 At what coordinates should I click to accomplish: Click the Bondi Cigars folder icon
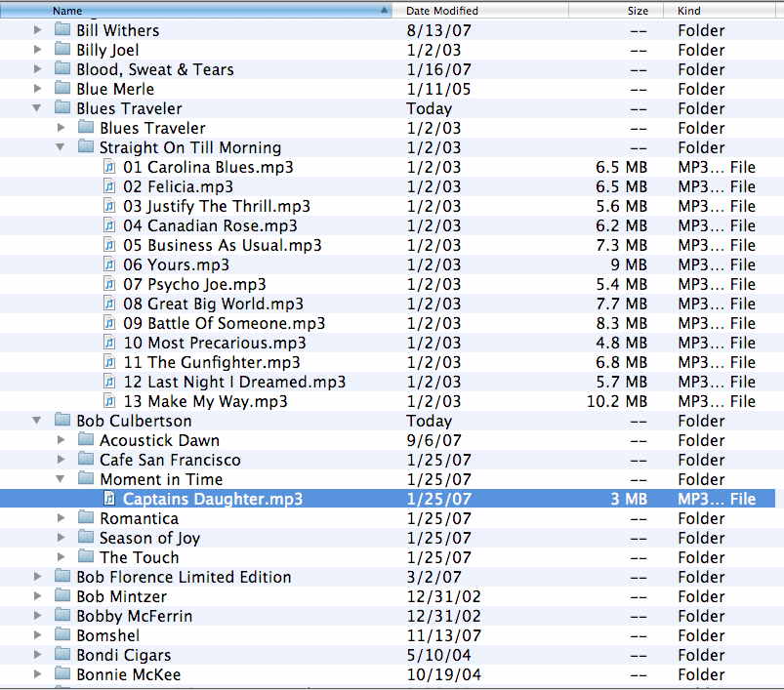(x=62, y=655)
